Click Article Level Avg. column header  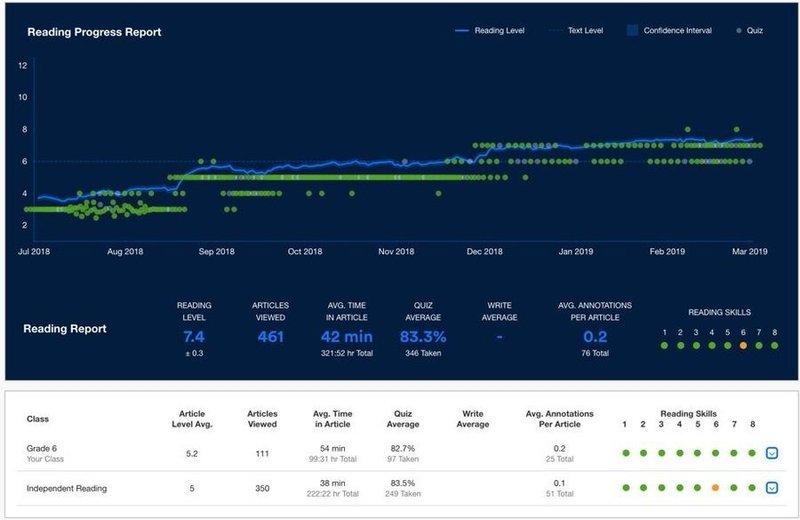pyautogui.click(x=192, y=419)
